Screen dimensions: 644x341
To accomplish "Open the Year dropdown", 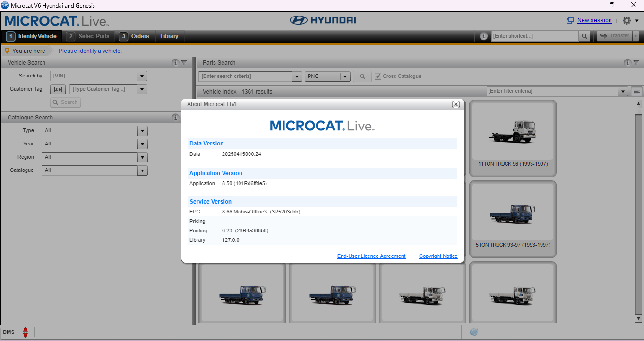I will point(142,144).
